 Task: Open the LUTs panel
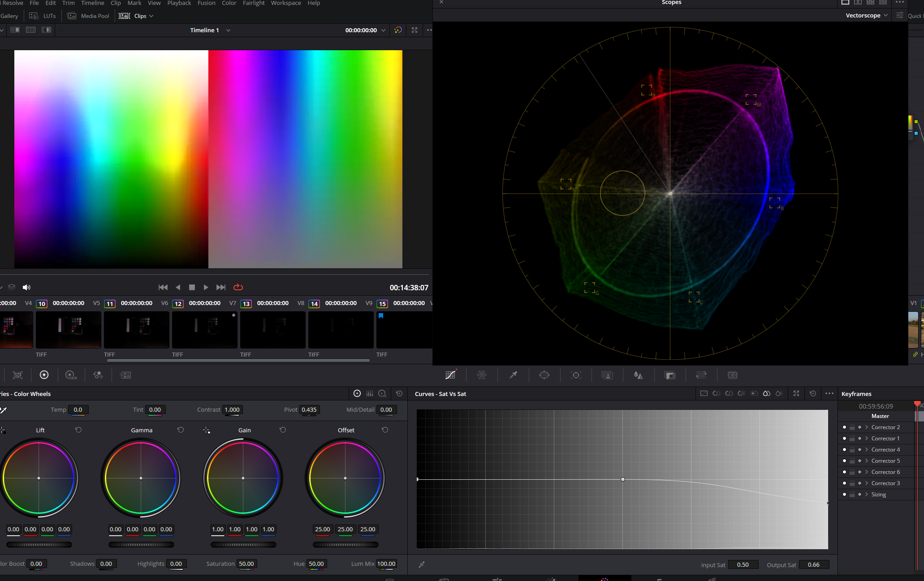tap(49, 16)
